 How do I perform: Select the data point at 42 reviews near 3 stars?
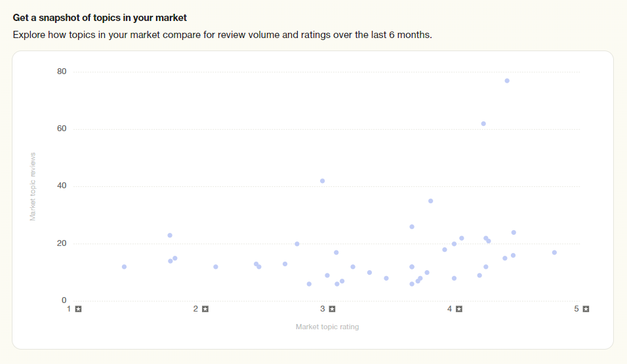pos(322,181)
